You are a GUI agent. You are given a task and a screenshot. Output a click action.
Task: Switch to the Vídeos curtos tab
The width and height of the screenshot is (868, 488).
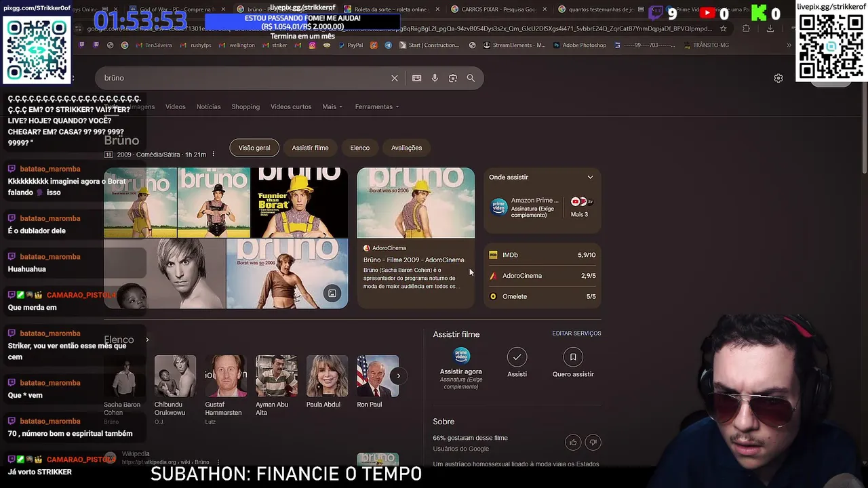pos(291,107)
